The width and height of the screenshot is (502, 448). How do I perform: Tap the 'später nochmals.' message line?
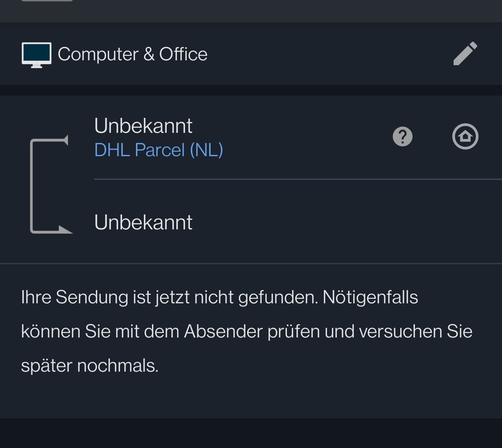click(90, 366)
